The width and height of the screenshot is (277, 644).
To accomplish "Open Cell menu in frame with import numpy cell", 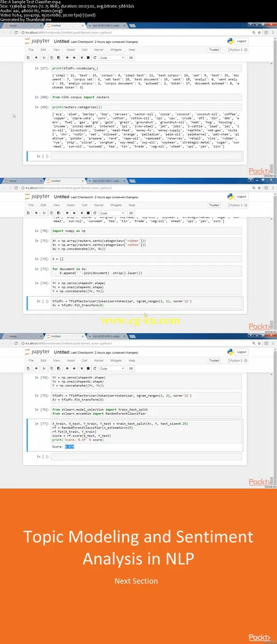I will pos(84,205).
